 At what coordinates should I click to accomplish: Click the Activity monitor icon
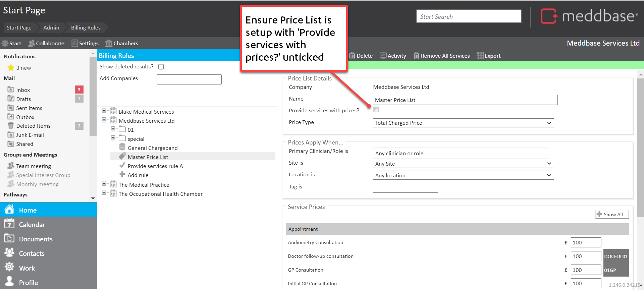coord(383,56)
